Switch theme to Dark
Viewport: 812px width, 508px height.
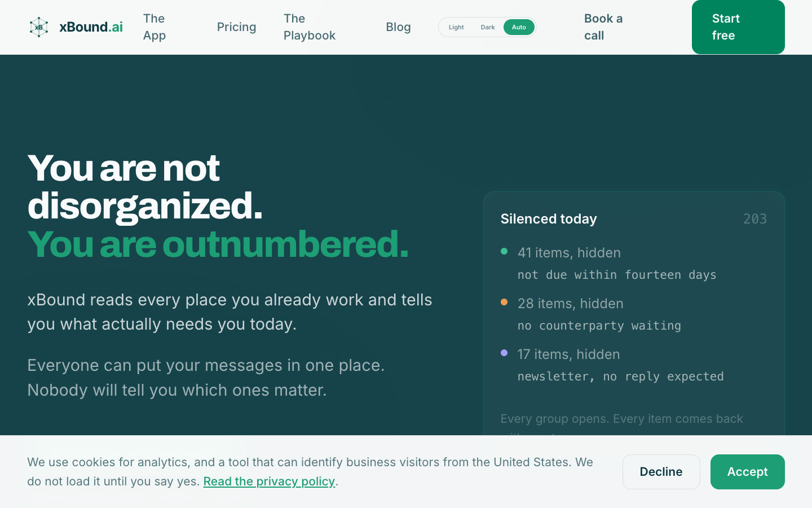(488, 27)
